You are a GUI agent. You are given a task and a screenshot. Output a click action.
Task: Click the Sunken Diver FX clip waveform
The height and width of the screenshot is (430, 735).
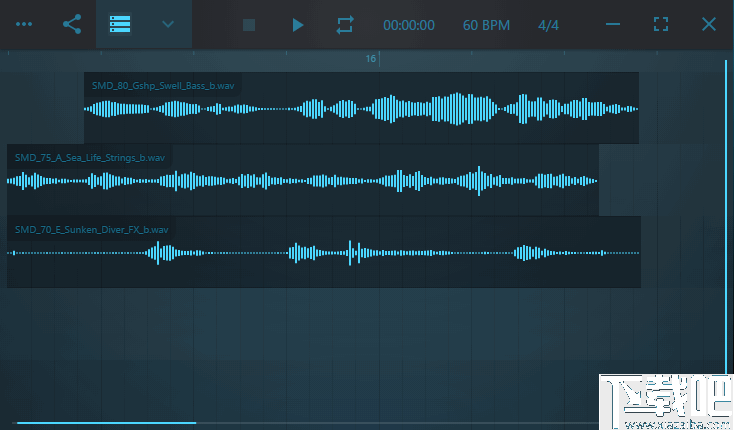(323, 253)
